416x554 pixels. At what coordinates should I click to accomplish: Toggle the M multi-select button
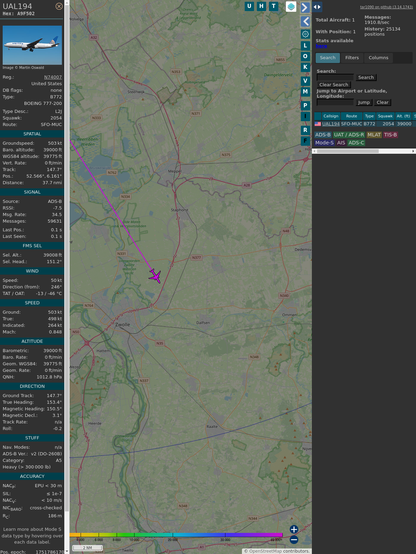point(305,92)
